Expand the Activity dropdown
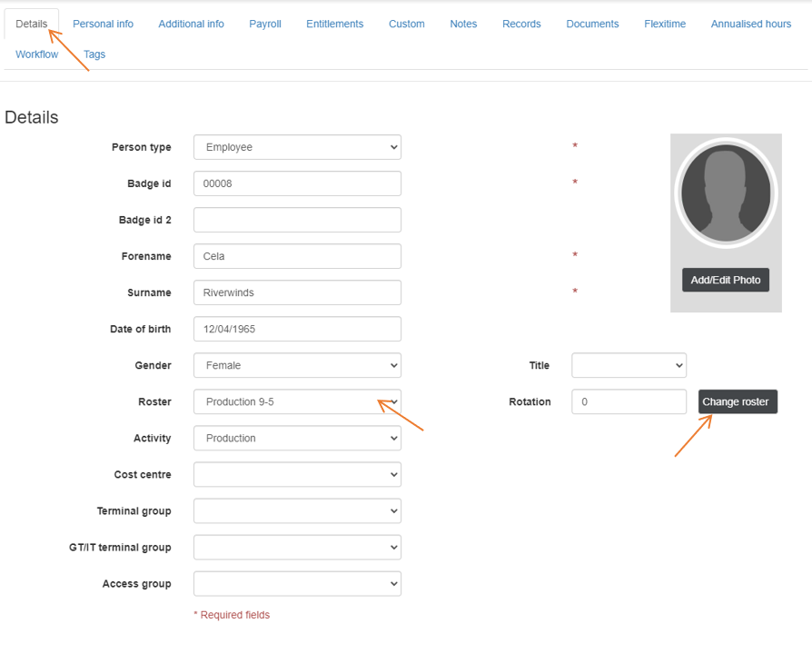812x663 pixels. point(297,438)
